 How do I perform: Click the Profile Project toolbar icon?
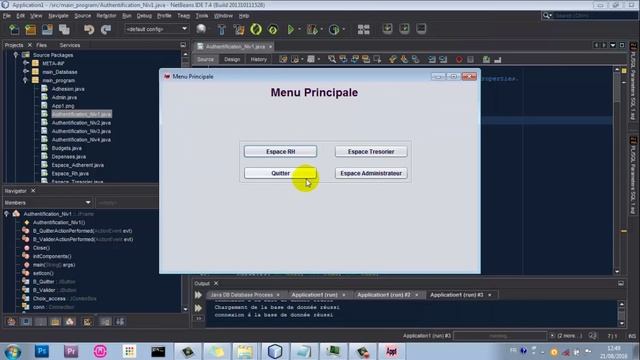(x=334, y=29)
